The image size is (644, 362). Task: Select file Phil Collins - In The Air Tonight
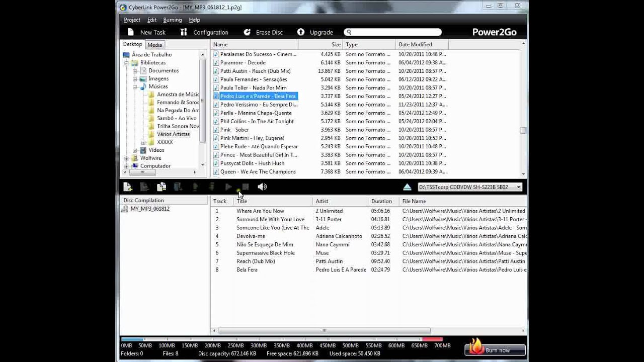point(257,121)
